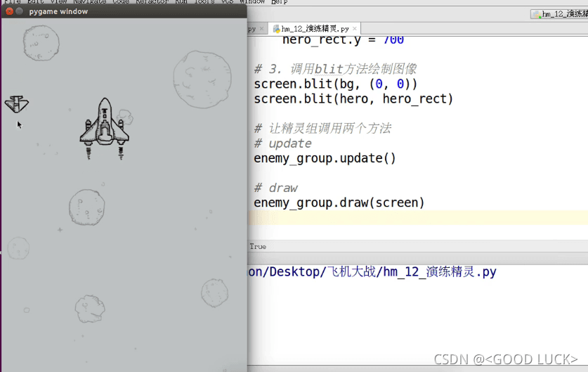Viewport: 588px width, 372px height.
Task: Close the hm_12_演练精灵.py tab
Action: 355,29
